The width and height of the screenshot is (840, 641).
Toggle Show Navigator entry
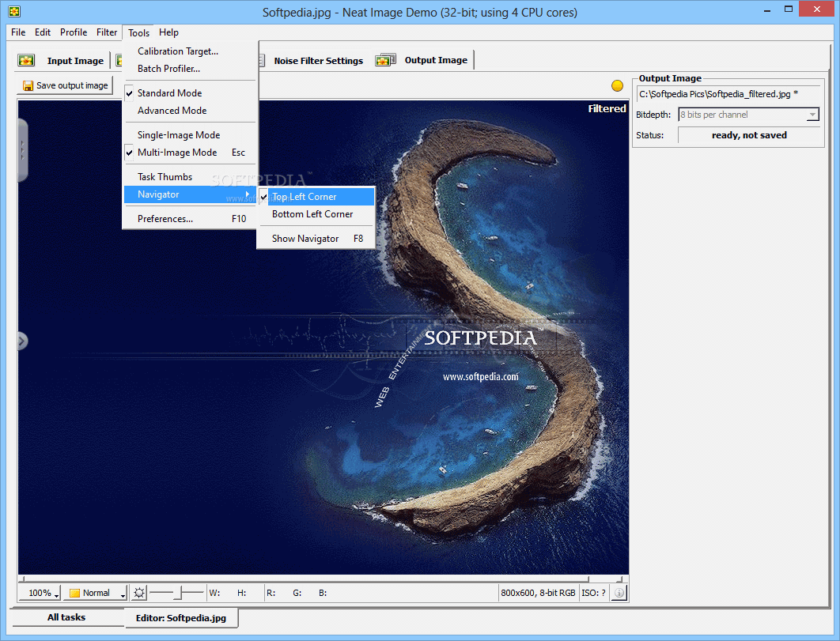[x=316, y=238]
